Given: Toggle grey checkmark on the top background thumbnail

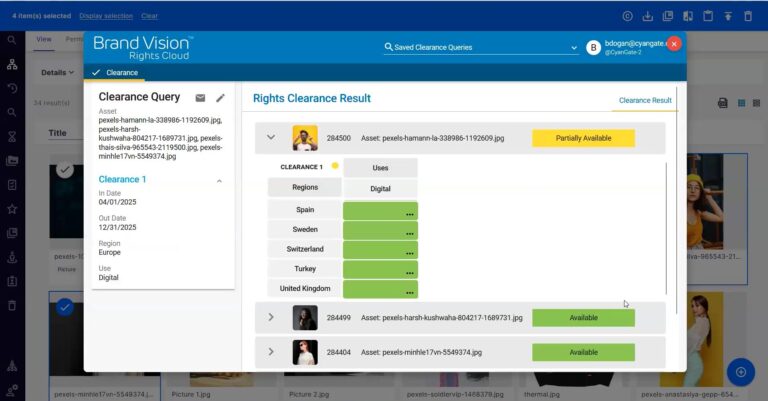Looking at the screenshot, I should 65,170.
